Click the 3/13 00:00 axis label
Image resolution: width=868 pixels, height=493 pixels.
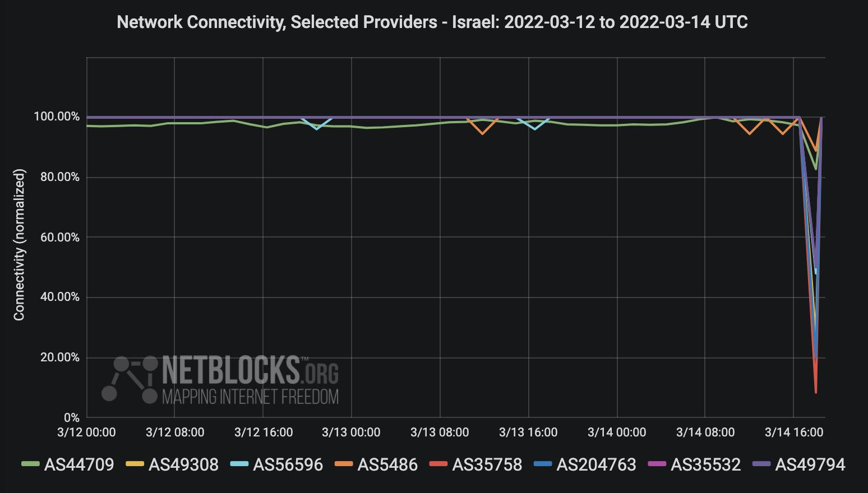click(x=351, y=432)
